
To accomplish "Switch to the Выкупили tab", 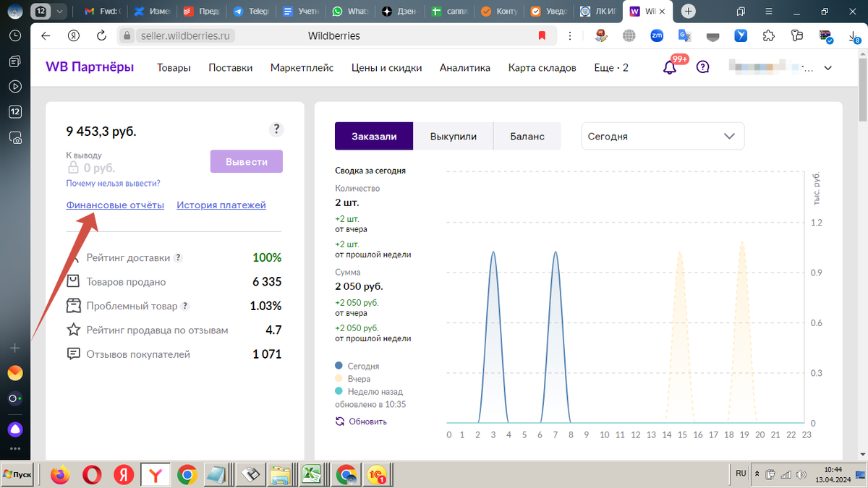I will (454, 136).
